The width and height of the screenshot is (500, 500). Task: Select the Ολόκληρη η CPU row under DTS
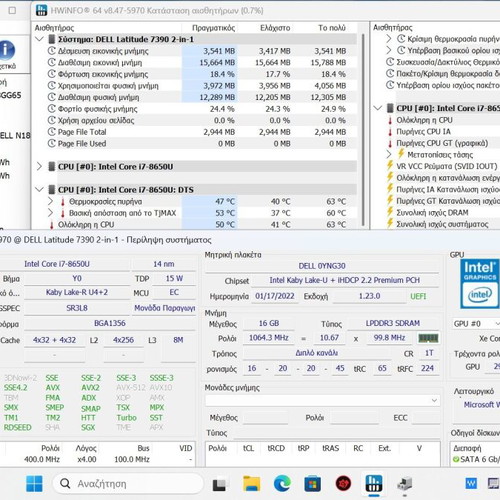click(195, 225)
